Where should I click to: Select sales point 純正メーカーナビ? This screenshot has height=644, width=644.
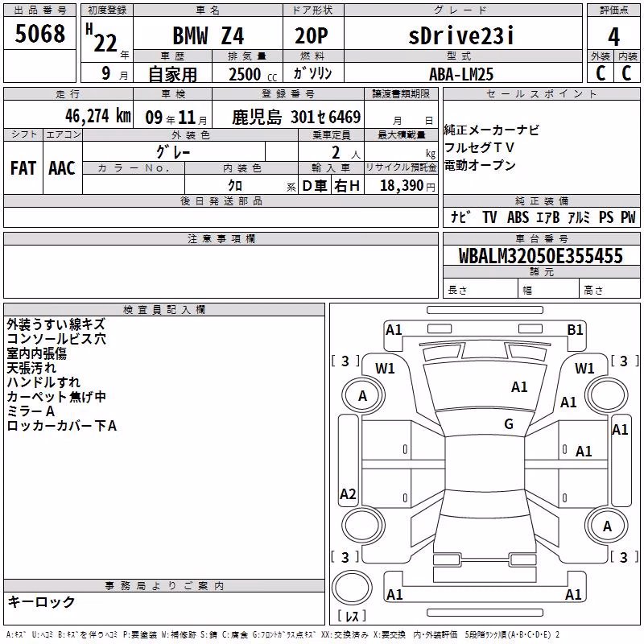tap(492, 130)
